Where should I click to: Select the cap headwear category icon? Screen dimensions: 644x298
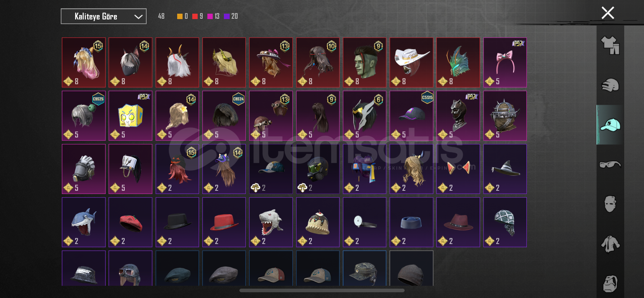point(610,125)
